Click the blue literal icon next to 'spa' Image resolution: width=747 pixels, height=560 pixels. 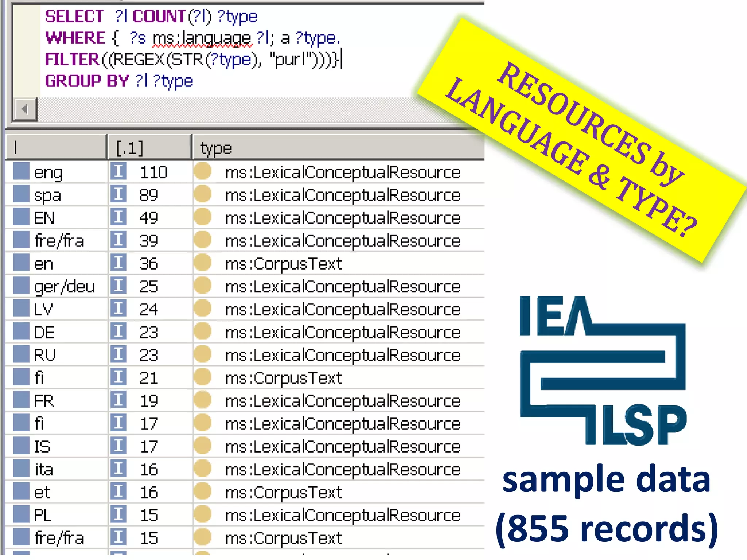tap(21, 194)
